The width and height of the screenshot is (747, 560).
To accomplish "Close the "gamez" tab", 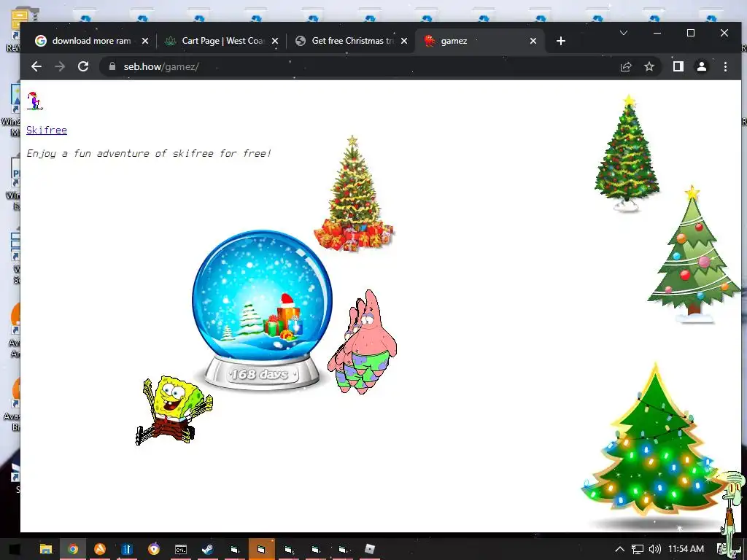I will (x=533, y=41).
